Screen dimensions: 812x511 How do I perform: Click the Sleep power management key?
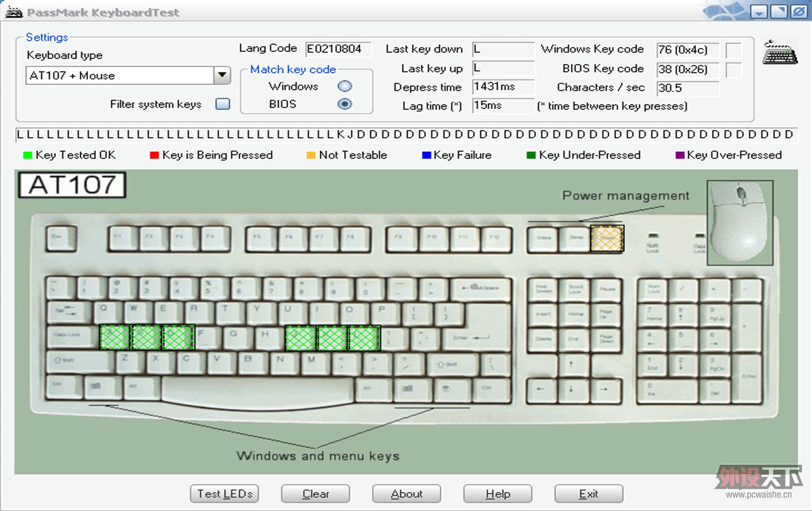click(x=575, y=238)
